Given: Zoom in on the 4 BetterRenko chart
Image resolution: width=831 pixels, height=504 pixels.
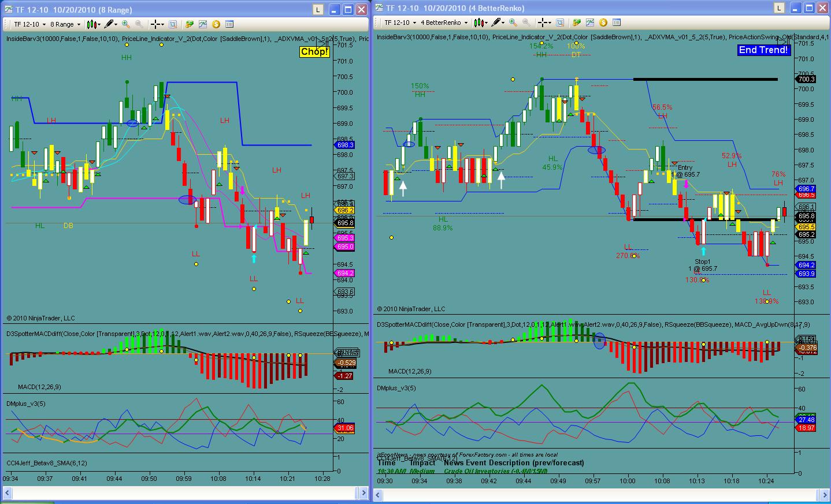Looking at the screenshot, I should tap(513, 23).
